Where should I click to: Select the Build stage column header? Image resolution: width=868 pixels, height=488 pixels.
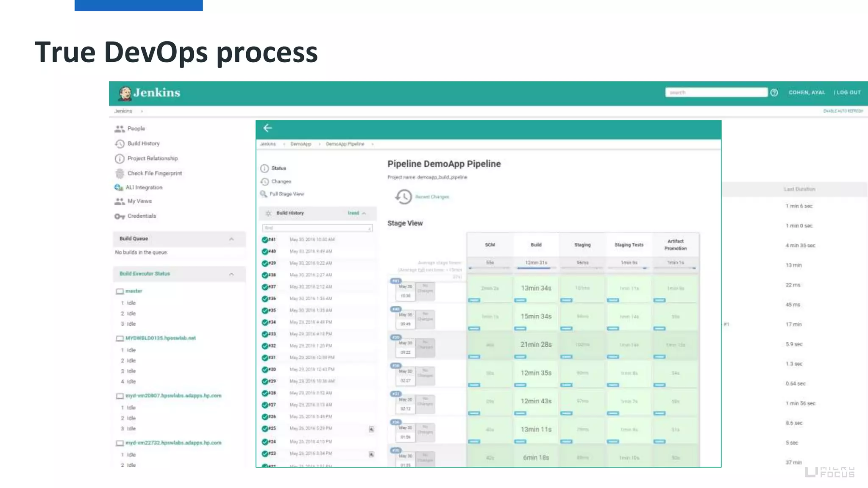(x=536, y=245)
